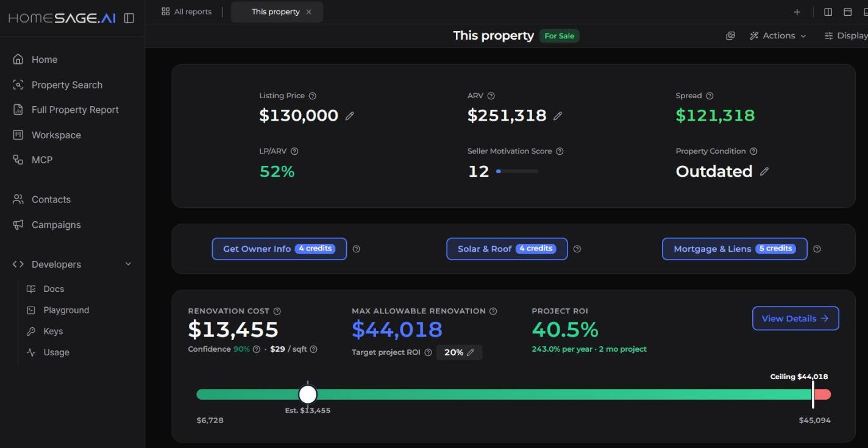Click Mortgage & Liens button

pyautogui.click(x=735, y=249)
